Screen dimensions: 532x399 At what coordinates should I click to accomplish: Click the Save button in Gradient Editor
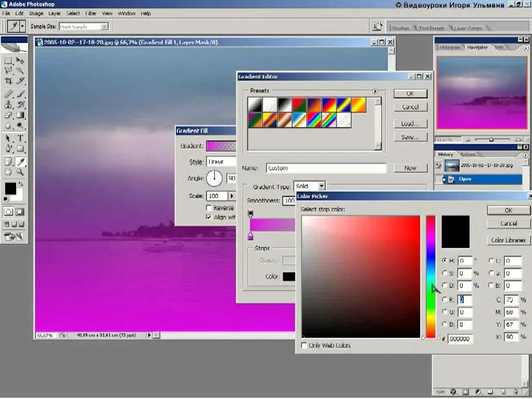point(410,137)
